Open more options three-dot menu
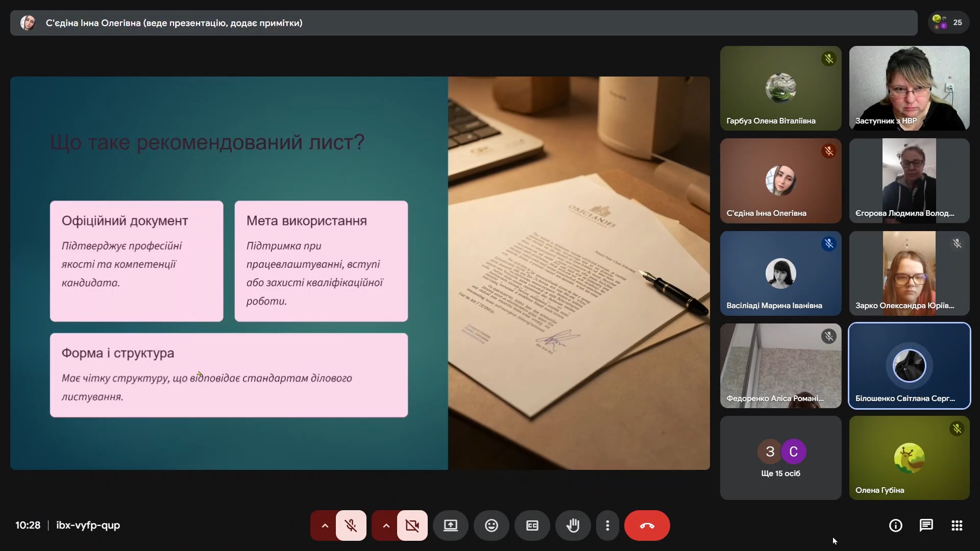This screenshot has height=551, width=980. 607,525
